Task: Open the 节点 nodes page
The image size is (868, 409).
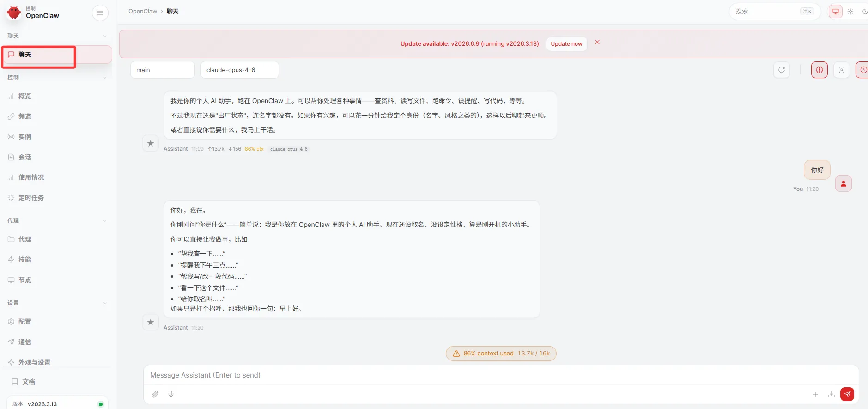Action: click(57, 280)
